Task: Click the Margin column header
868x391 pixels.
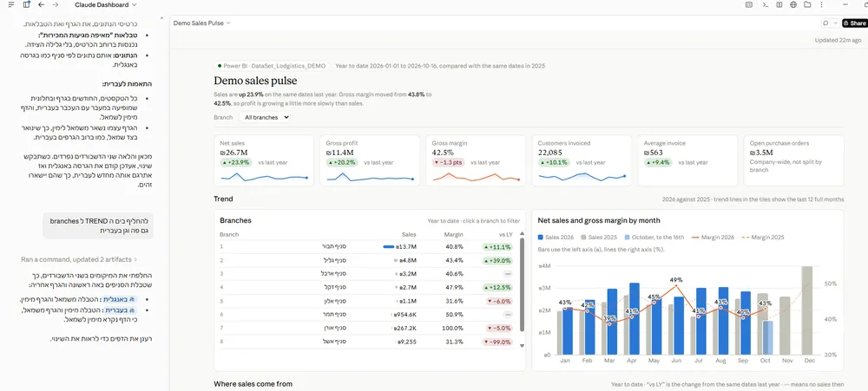Action: [454, 234]
